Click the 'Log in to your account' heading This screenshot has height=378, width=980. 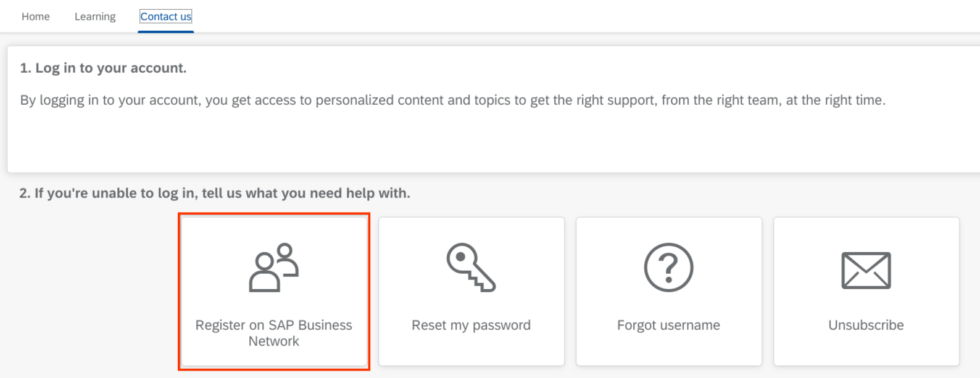click(x=103, y=68)
